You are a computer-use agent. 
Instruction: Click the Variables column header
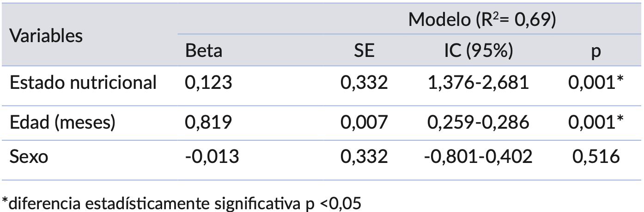46,36
